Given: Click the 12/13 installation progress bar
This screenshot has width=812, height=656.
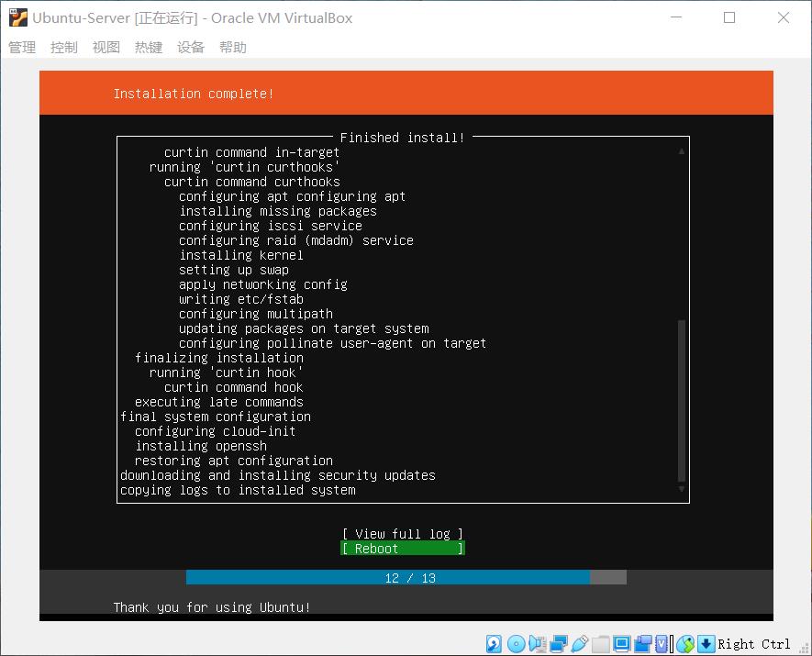Looking at the screenshot, I should [406, 578].
